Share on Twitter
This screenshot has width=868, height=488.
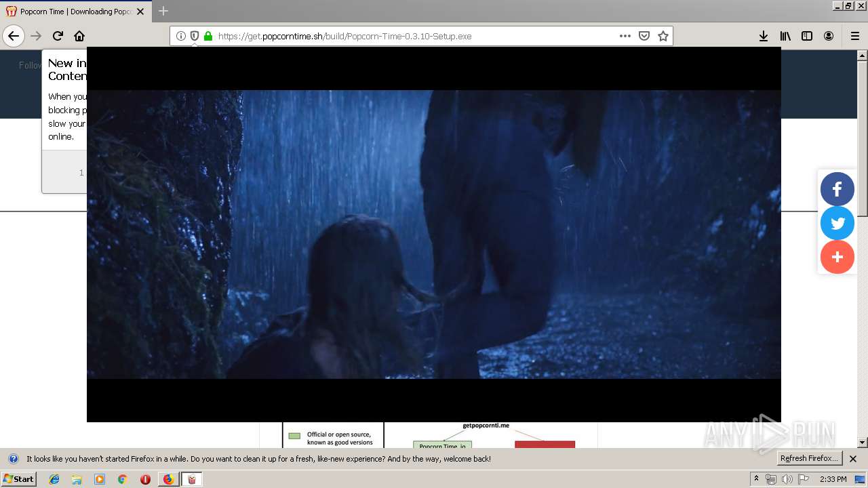pyautogui.click(x=837, y=223)
